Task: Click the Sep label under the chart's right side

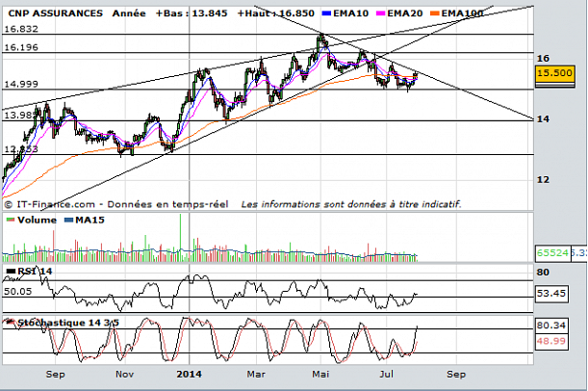Action: click(x=456, y=375)
